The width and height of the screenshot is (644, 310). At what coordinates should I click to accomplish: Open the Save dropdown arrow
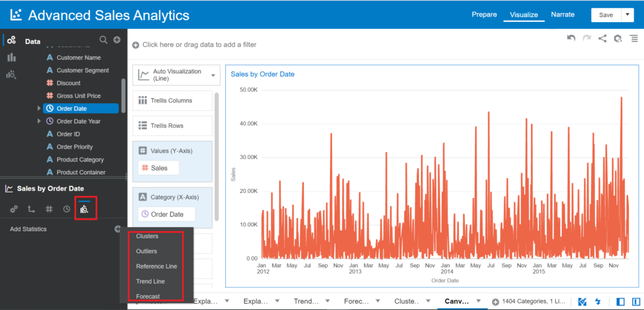point(627,15)
